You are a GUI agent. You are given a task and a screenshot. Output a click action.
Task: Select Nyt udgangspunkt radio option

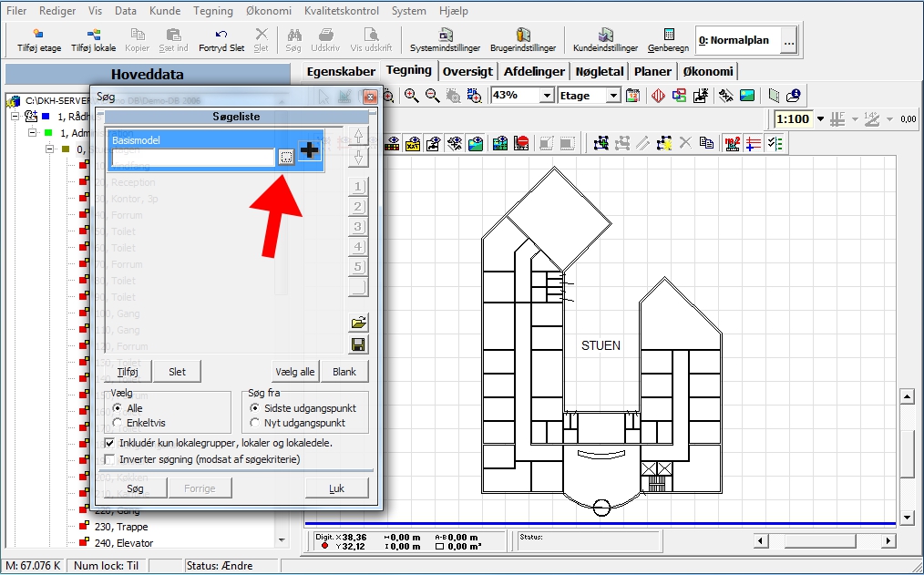254,423
